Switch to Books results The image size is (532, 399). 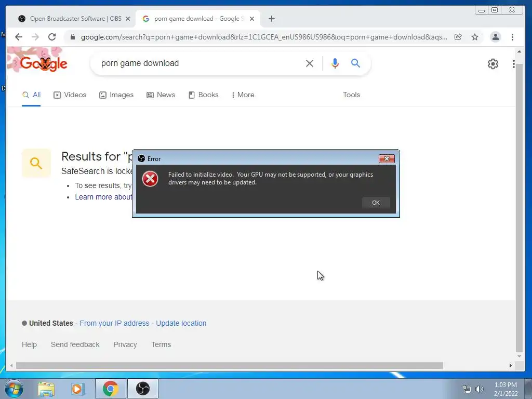[x=204, y=95]
